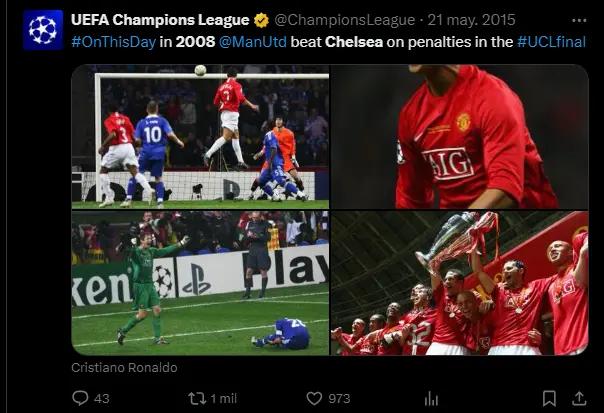604x413 pixels.
Task: Click the @ChampionsLeague handle
Action: coord(344,20)
